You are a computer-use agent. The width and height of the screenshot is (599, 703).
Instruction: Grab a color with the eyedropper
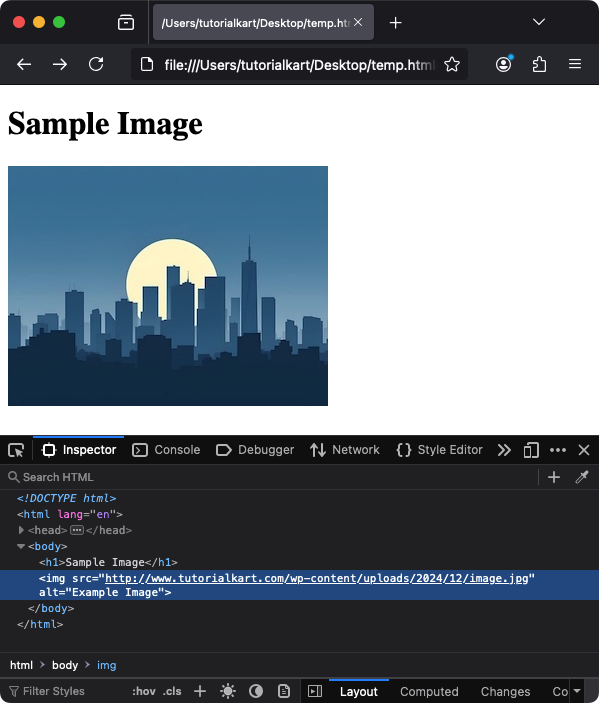click(582, 477)
